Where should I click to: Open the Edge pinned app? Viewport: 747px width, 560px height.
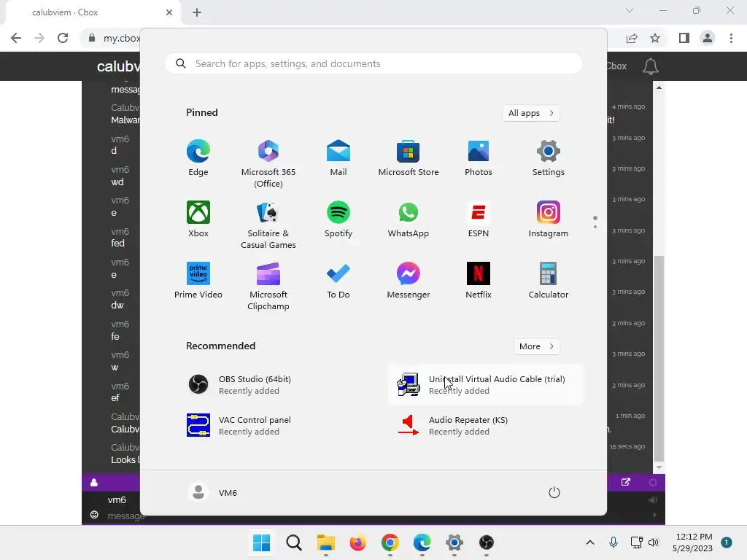198,158
